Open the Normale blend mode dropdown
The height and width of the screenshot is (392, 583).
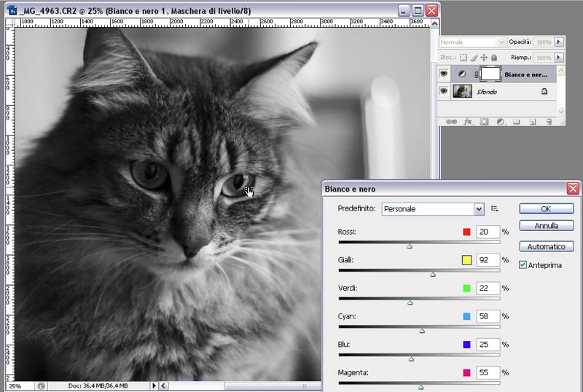point(472,42)
